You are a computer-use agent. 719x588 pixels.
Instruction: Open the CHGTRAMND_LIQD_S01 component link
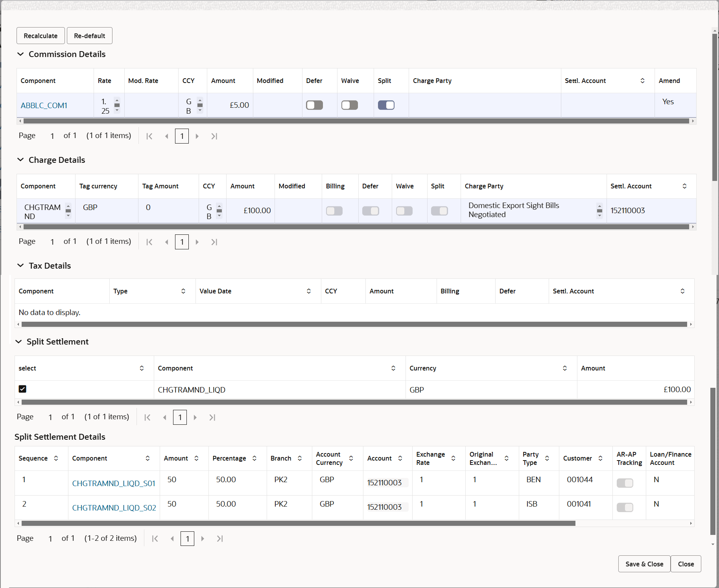click(x=113, y=483)
